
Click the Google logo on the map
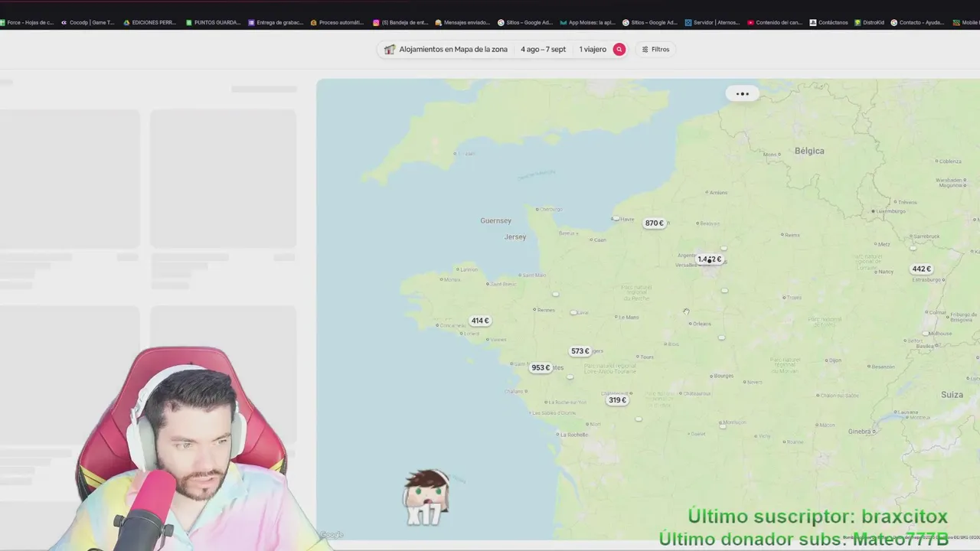click(332, 535)
